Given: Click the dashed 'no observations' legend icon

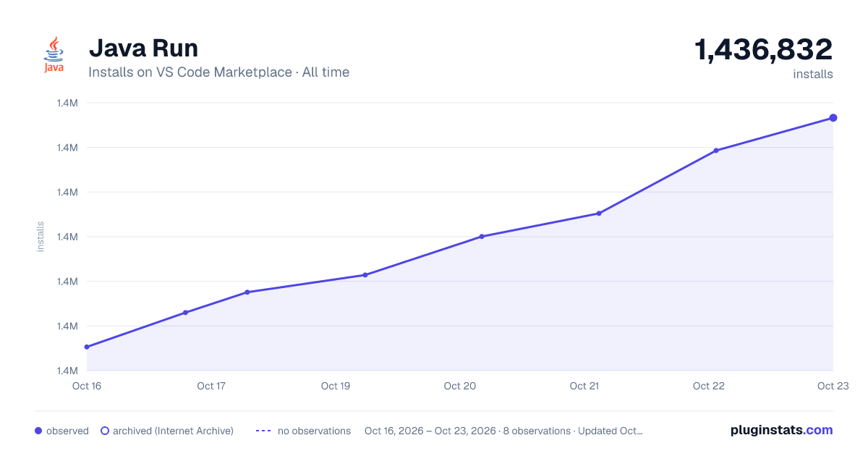Looking at the screenshot, I should [263, 431].
